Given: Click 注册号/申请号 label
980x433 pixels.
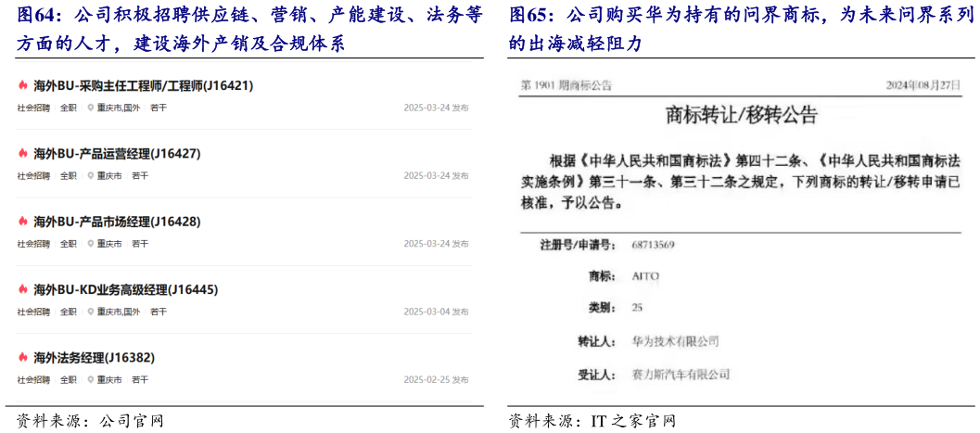Looking at the screenshot, I should [x=578, y=244].
